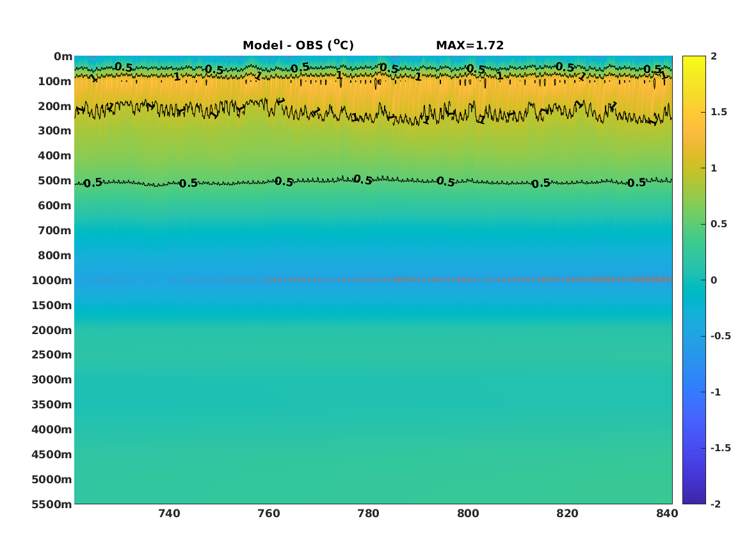Click the '600m' depth axis label
The width and height of the screenshot is (747, 560).
click(x=55, y=205)
